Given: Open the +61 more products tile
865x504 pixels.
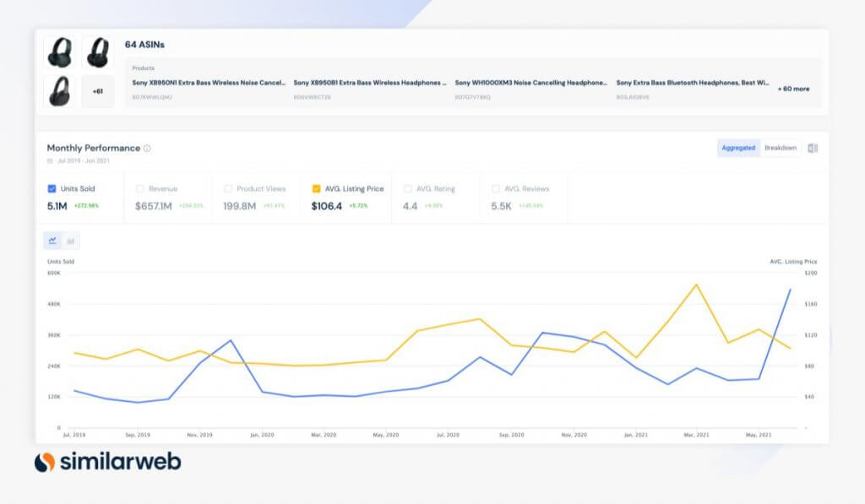Looking at the screenshot, I should (98, 91).
